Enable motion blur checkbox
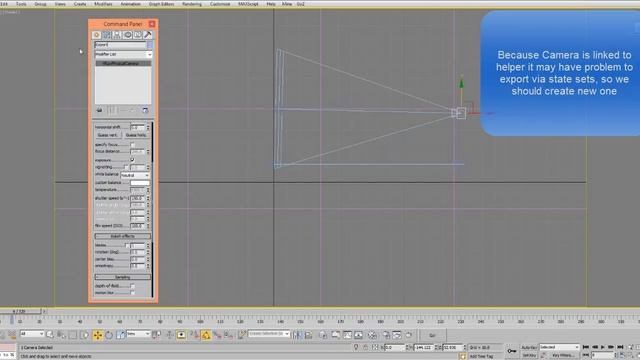Viewport: 640px width, 360px height. pos(132,293)
